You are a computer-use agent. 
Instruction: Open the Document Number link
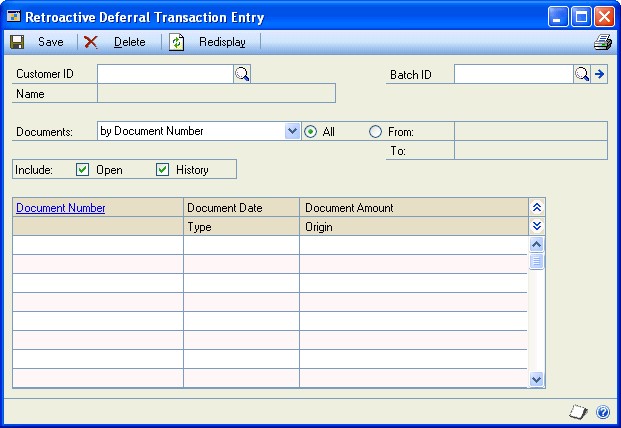(x=61, y=208)
